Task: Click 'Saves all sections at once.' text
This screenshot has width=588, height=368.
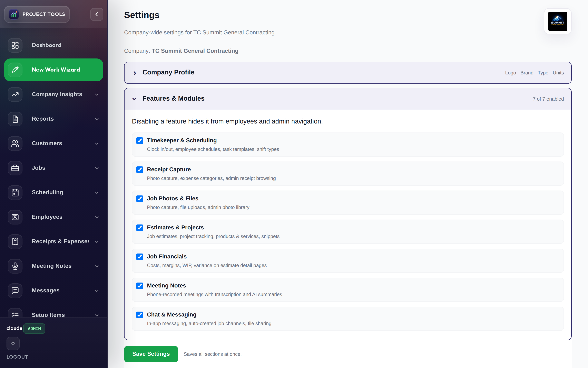Action: pyautogui.click(x=213, y=354)
